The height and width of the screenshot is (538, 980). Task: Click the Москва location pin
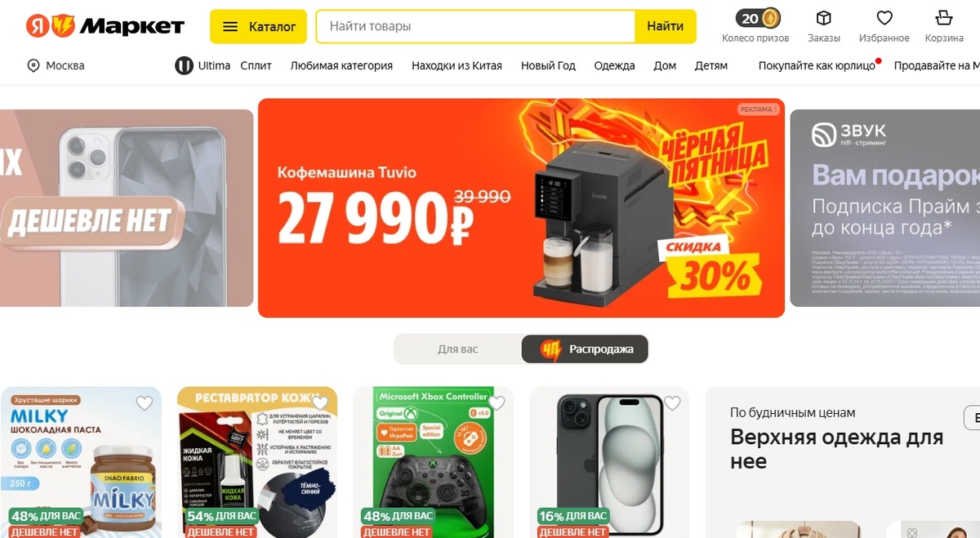point(33,65)
